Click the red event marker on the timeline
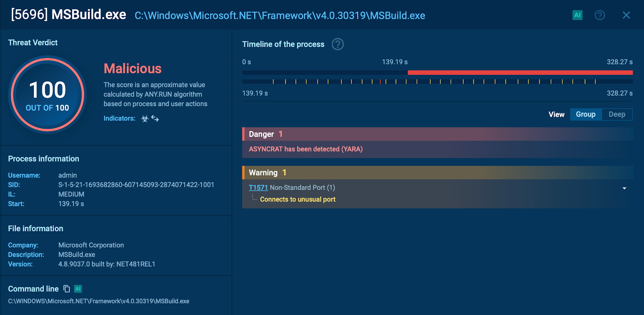 coord(380,82)
